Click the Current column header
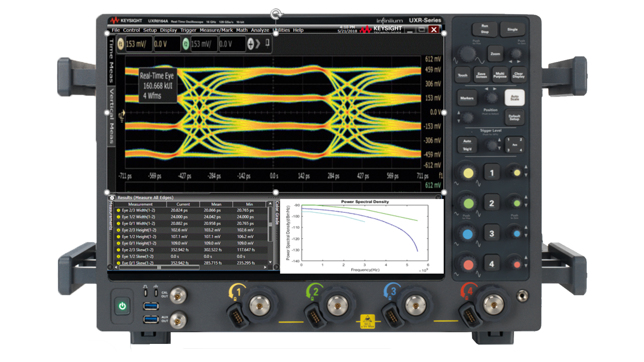The width and height of the screenshot is (644, 362). [x=183, y=204]
